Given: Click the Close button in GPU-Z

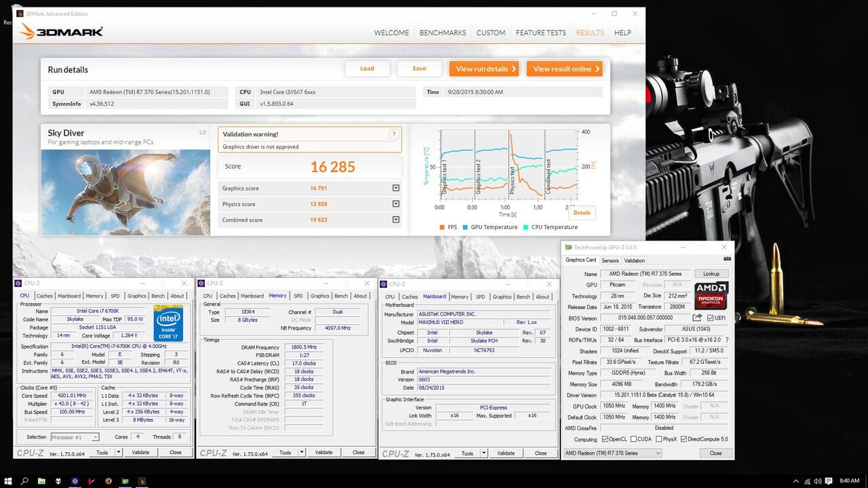Looking at the screenshot, I should (715, 453).
